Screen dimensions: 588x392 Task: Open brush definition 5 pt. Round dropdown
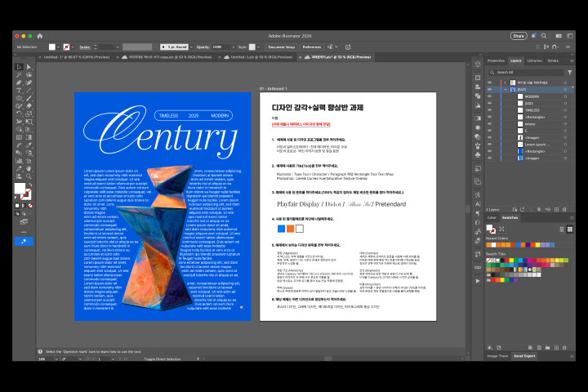[x=191, y=47]
